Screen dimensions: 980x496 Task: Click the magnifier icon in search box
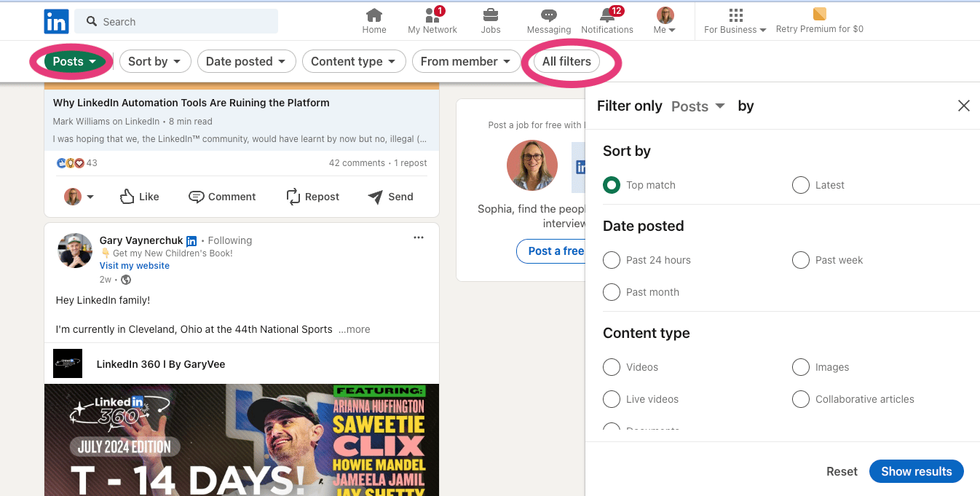92,22
